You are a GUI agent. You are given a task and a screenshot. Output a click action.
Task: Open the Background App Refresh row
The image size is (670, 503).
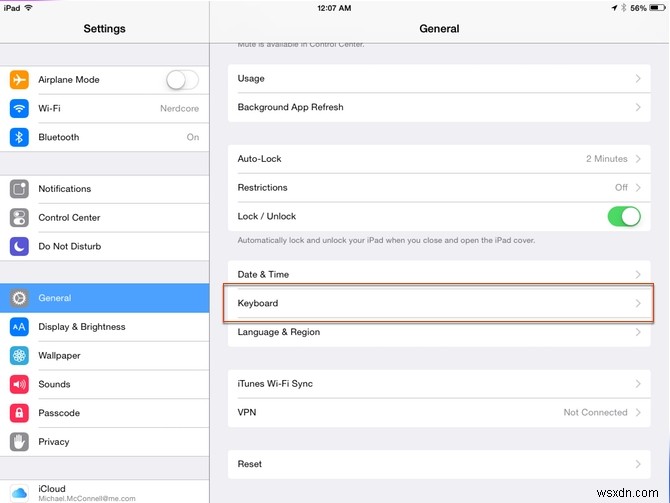coord(439,107)
